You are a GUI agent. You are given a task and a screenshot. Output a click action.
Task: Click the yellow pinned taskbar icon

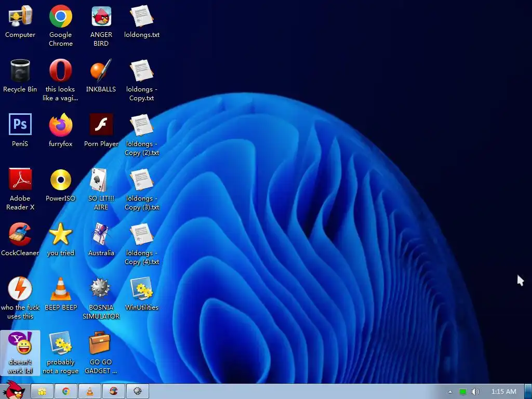coord(42,392)
